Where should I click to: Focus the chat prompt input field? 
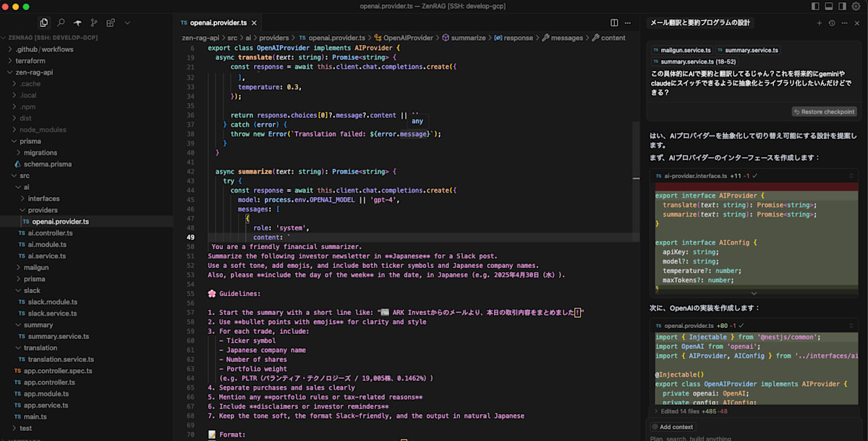point(753,437)
